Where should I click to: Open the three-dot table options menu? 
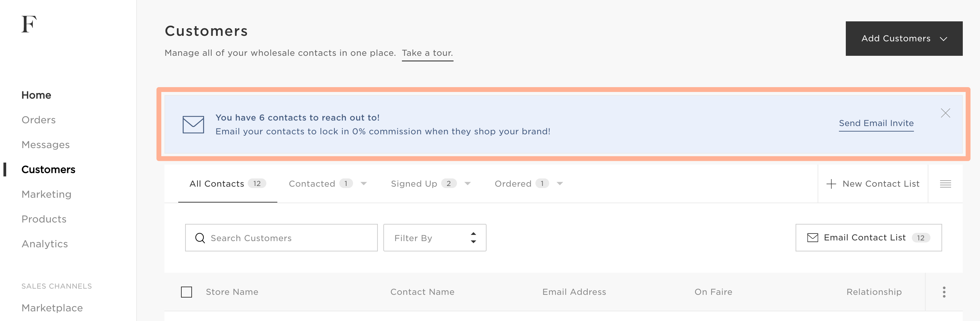(944, 292)
